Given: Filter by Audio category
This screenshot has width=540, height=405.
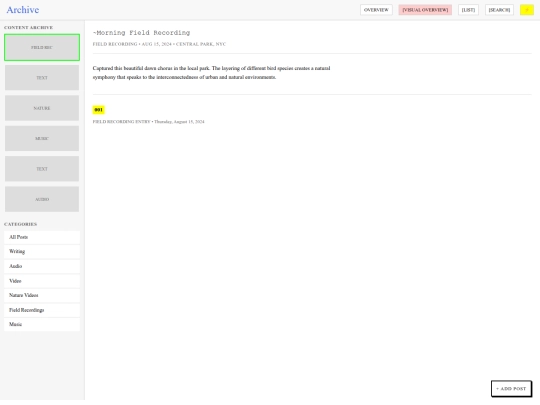Looking at the screenshot, I should coord(42,266).
